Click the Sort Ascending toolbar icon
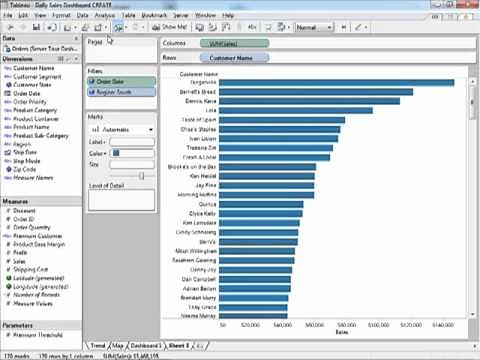The height and width of the screenshot is (360, 480). tap(212, 27)
